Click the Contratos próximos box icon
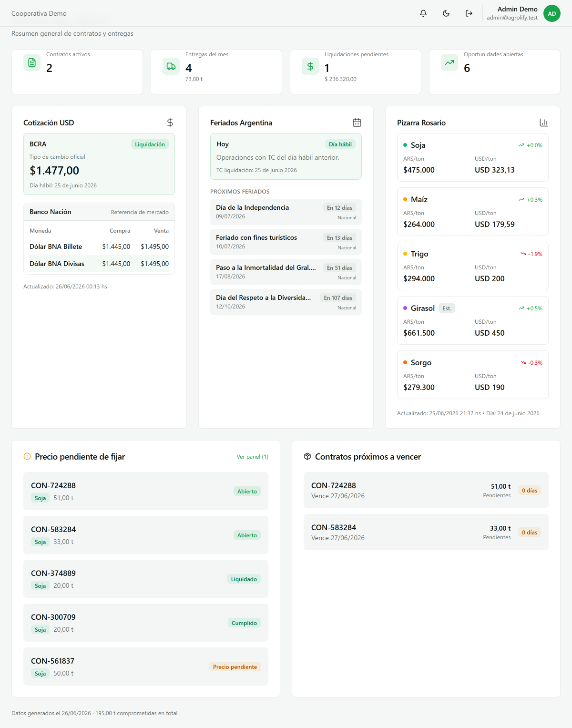 click(307, 456)
